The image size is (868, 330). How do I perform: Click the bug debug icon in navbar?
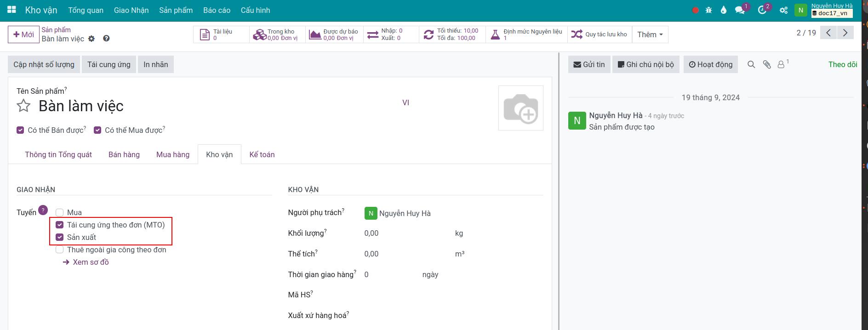708,10
